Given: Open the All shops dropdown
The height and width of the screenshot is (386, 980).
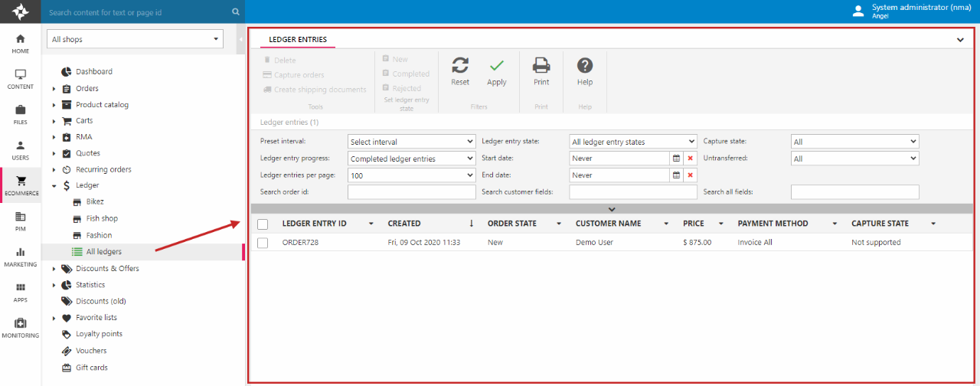Looking at the screenshot, I should click(135, 39).
